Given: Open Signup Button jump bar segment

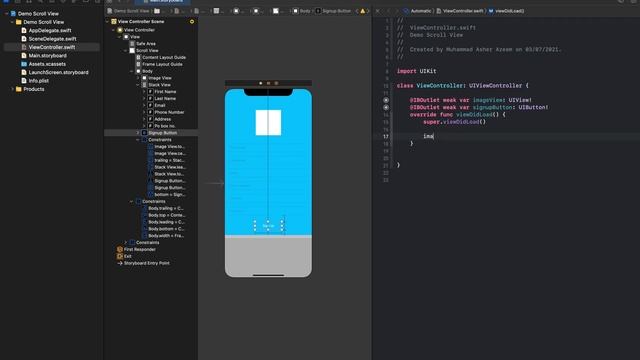Looking at the screenshot, I should [x=333, y=11].
